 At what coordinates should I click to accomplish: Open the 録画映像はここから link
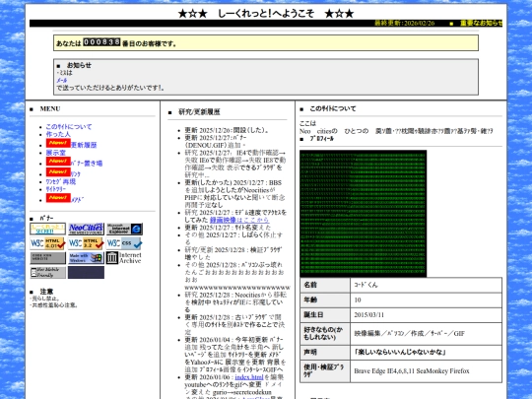239,220
